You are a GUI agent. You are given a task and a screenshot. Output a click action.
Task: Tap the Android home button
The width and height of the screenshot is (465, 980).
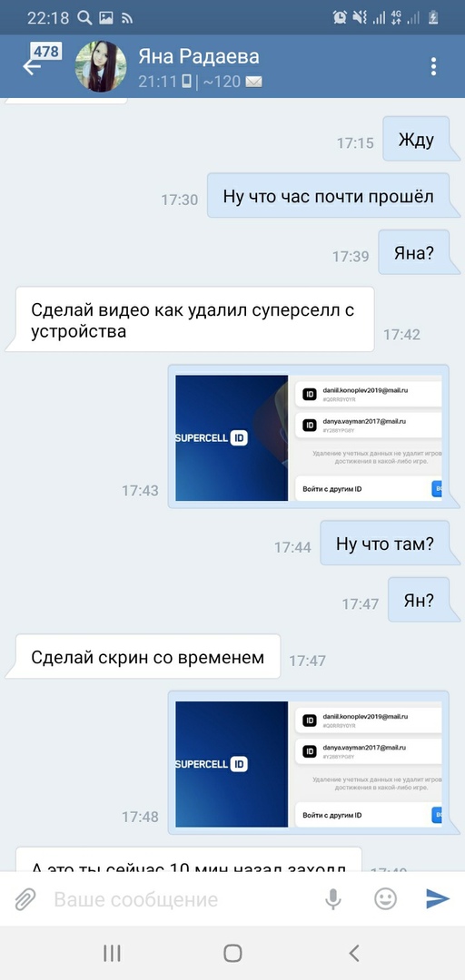pos(232,953)
